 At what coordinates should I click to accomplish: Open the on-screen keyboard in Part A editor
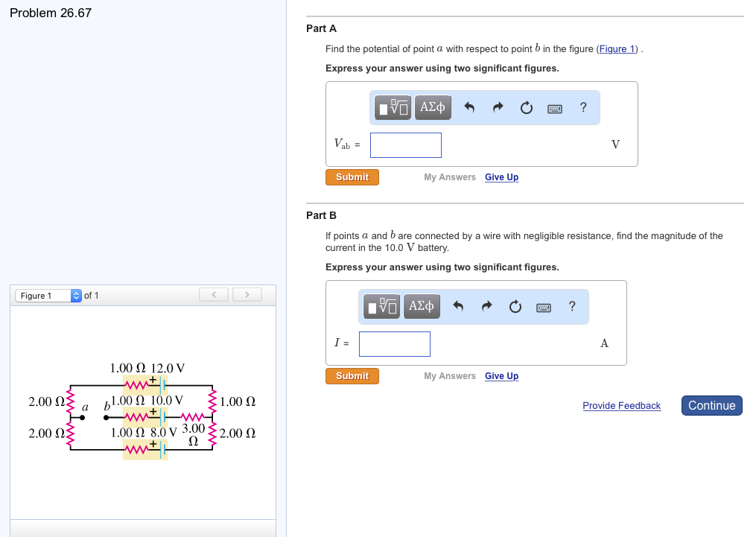click(554, 107)
